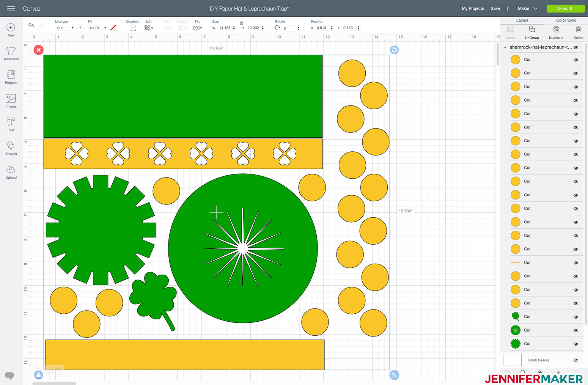The image size is (588, 385).
Task: Duplicate the selected group
Action: (x=556, y=30)
